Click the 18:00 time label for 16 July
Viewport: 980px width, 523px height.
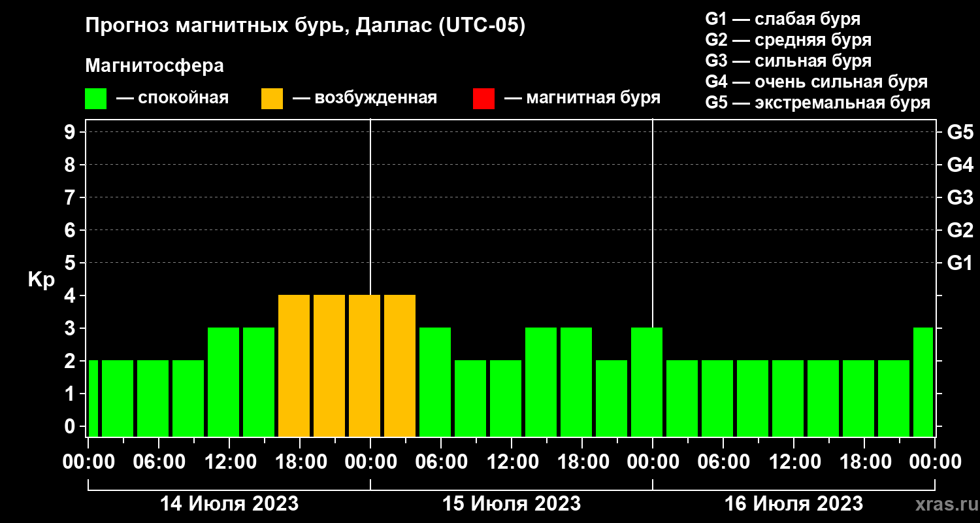point(864,462)
